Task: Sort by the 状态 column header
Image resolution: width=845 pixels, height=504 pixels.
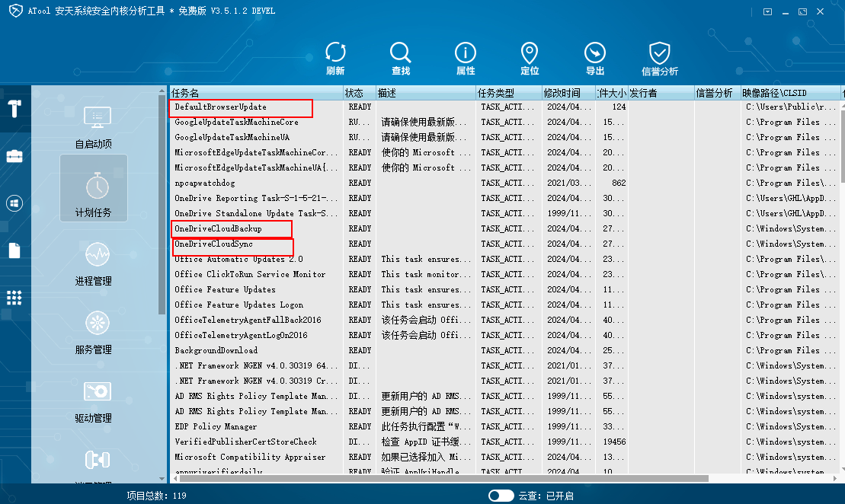Action: pyautogui.click(x=360, y=93)
